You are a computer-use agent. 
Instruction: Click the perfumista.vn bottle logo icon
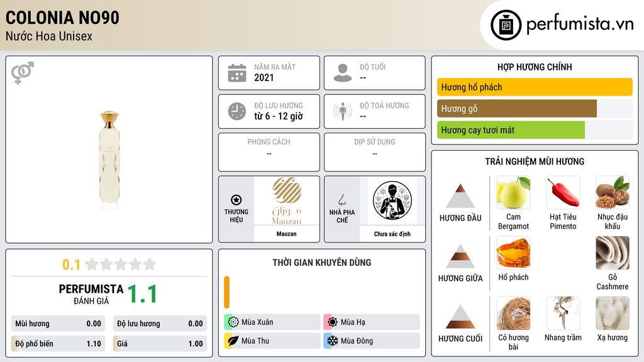(x=506, y=25)
